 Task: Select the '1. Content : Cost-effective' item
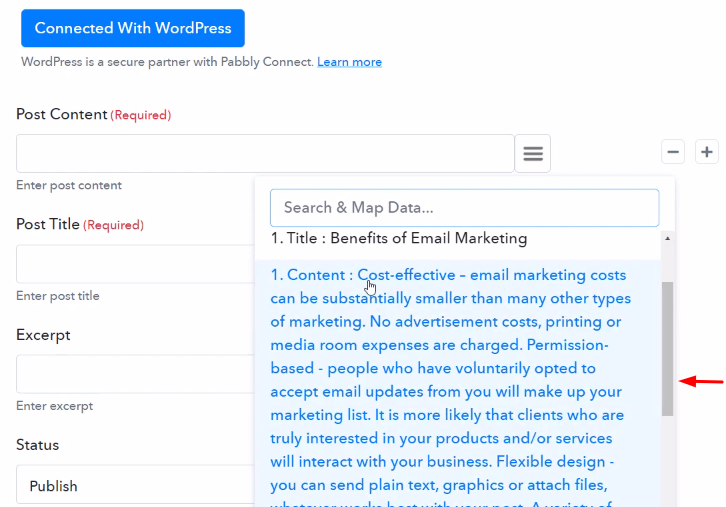point(457,383)
